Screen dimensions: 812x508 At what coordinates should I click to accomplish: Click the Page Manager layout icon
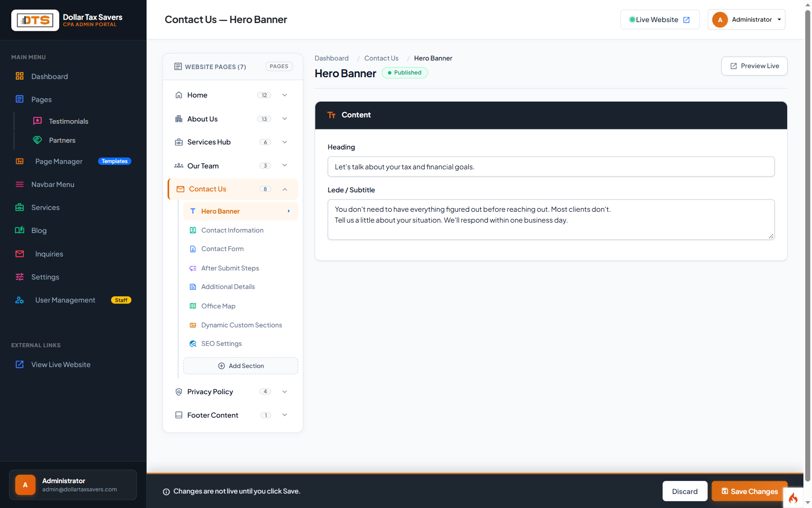[19, 161]
